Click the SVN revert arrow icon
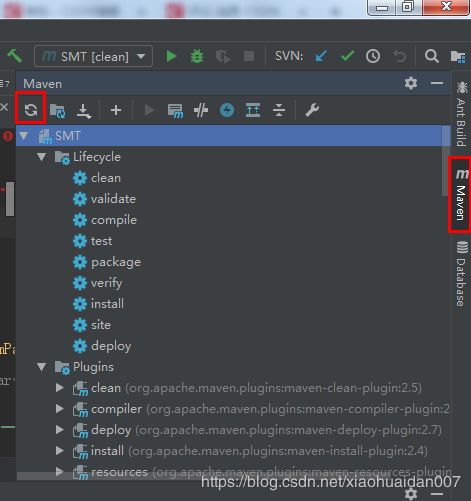This screenshot has height=501, width=471. (x=399, y=56)
